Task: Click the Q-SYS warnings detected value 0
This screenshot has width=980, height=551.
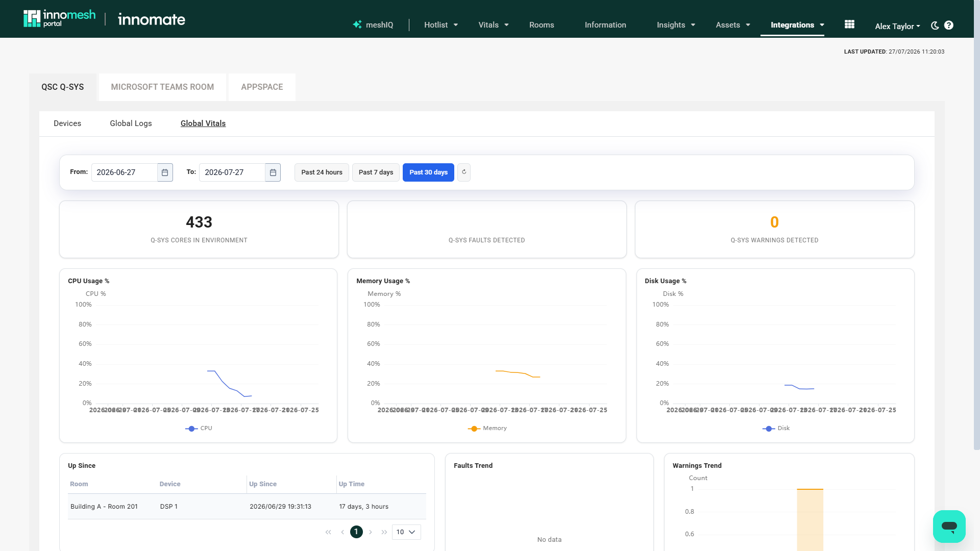Action: pos(774,222)
